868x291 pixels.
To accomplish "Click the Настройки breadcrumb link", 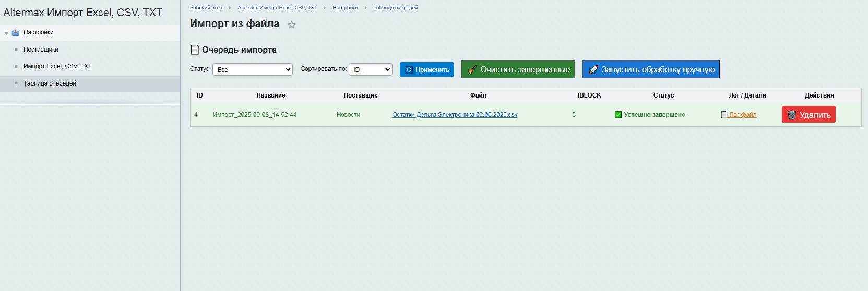I will (345, 8).
